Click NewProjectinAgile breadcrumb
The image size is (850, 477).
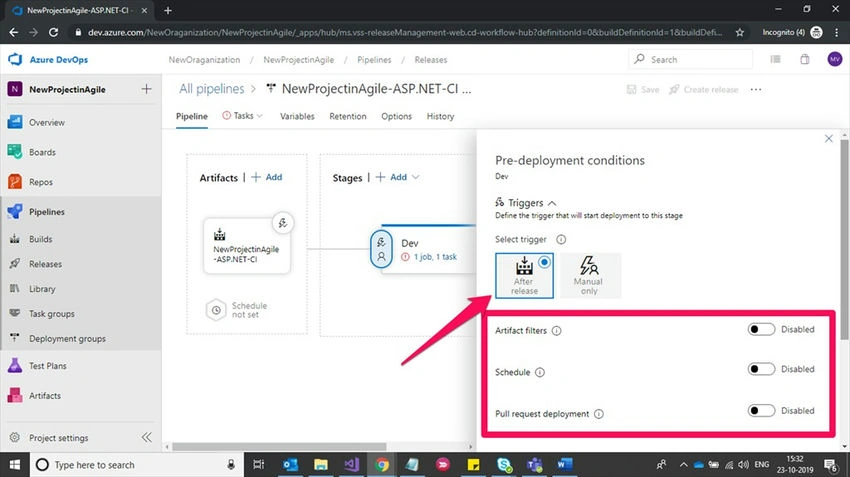point(299,60)
